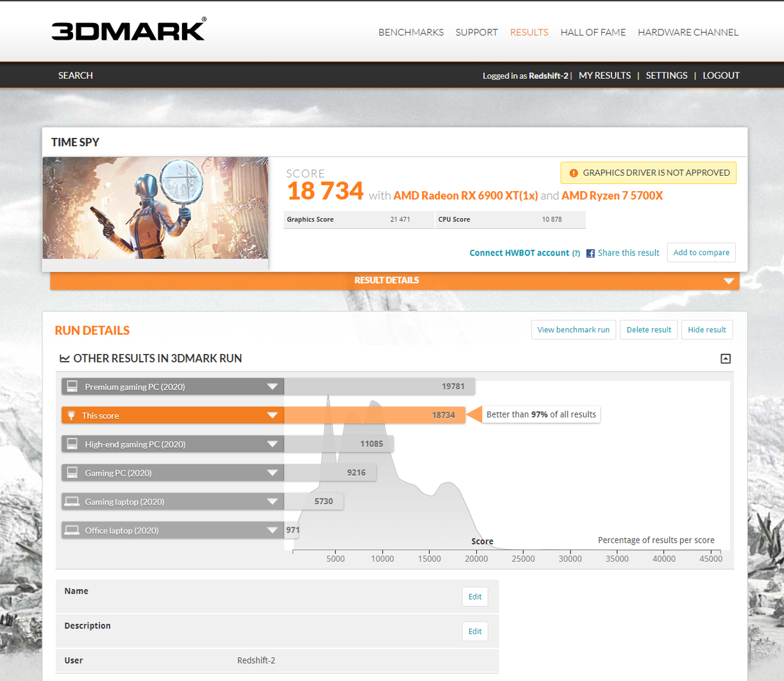Click the This score 18734 orange bar
Image resolution: width=784 pixels, height=681 pixels.
[x=375, y=416]
